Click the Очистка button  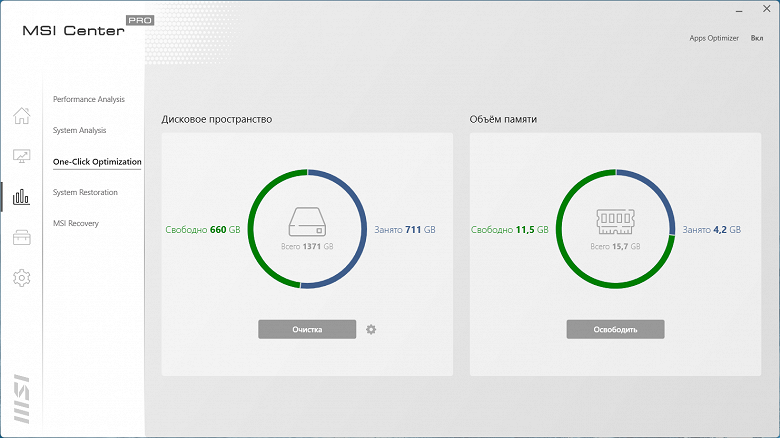tap(307, 329)
